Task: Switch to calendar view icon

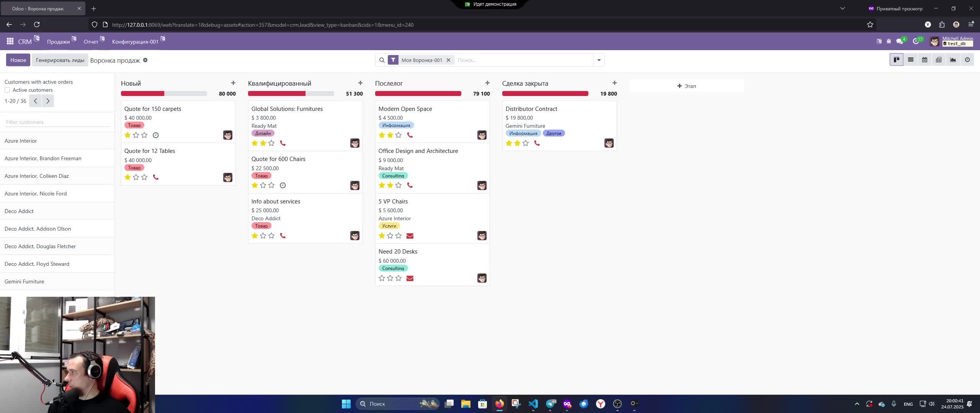Action: [924, 60]
